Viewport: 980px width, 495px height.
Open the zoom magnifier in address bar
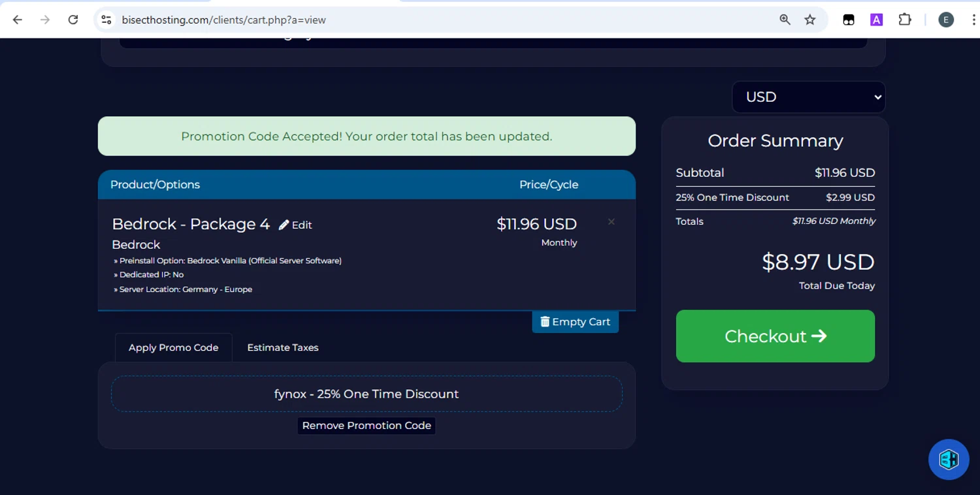tap(785, 20)
